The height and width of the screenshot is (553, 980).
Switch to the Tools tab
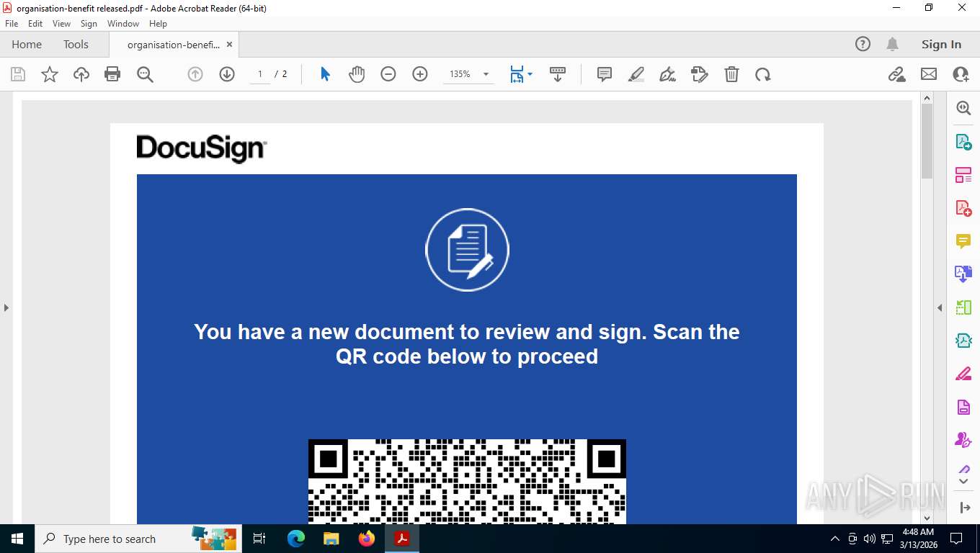(x=76, y=44)
